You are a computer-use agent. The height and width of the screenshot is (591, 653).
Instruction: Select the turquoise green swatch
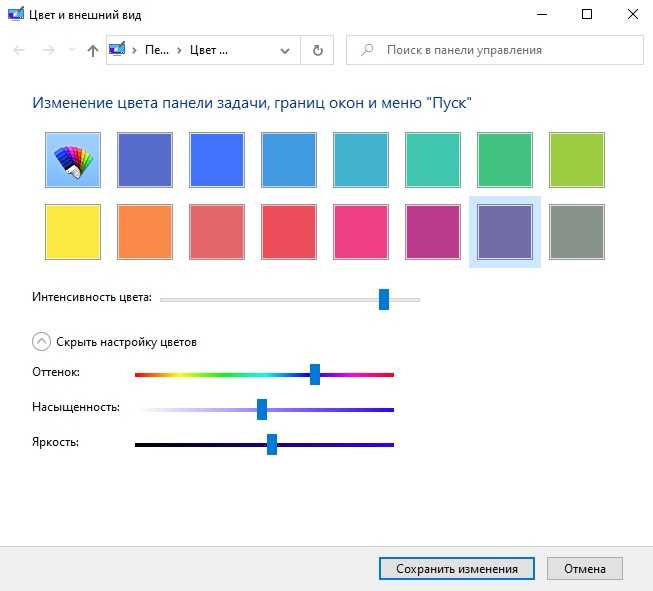coord(433,160)
